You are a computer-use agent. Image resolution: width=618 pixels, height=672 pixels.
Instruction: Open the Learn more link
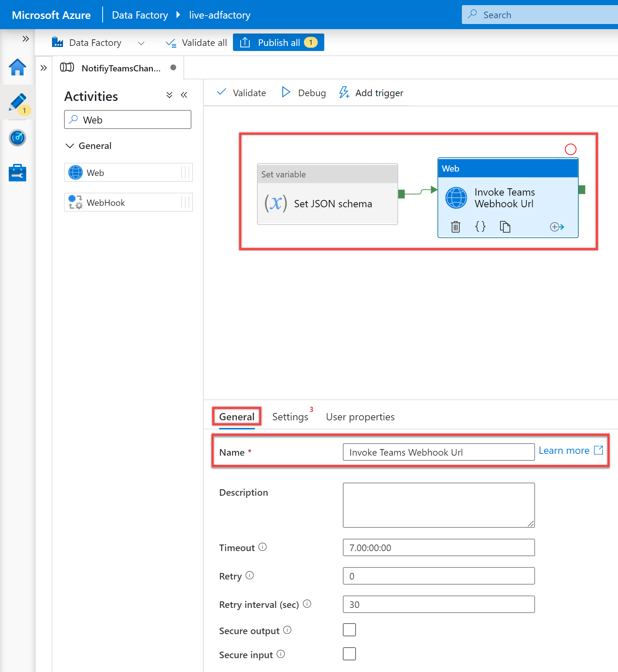point(571,451)
